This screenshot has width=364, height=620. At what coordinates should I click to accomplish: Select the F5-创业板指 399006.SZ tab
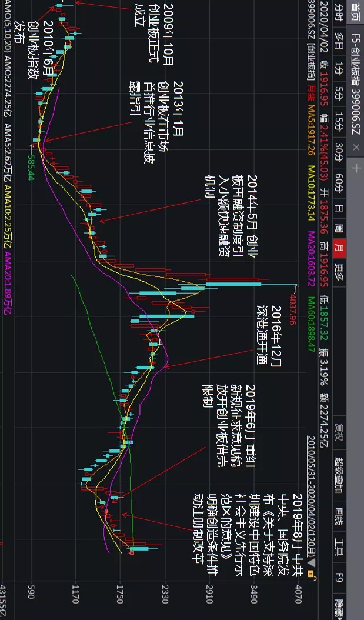[x=356, y=84]
